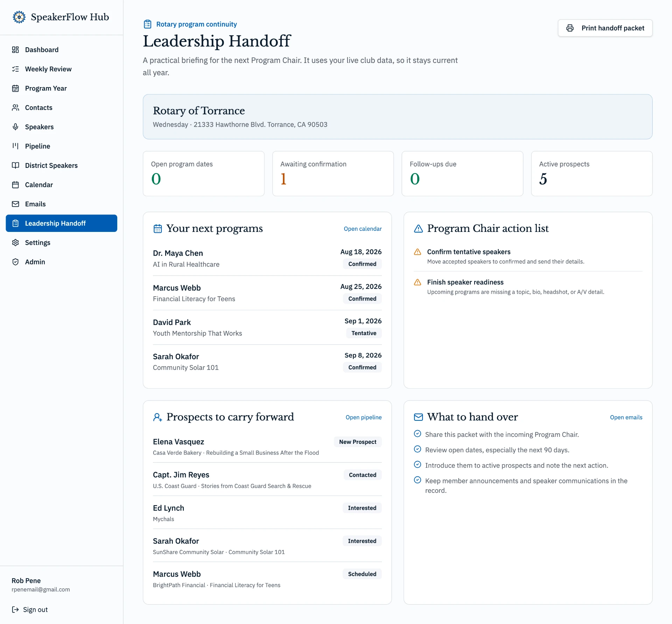Screen dimensions: 672x624
Task: Click the Contacted badge for Capt. Jim Reyes
Action: (x=363, y=475)
